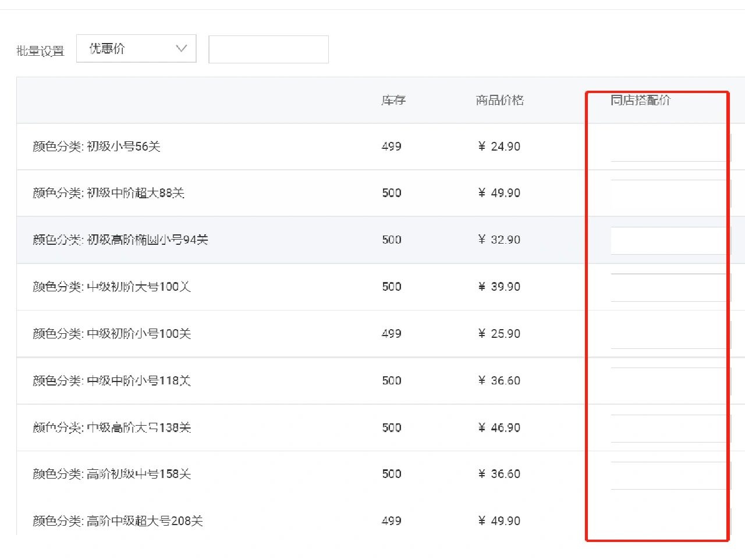The height and width of the screenshot is (560, 745).
Task: Click stock 500 in 中级初阶大号100关 row
Action: pos(392,287)
